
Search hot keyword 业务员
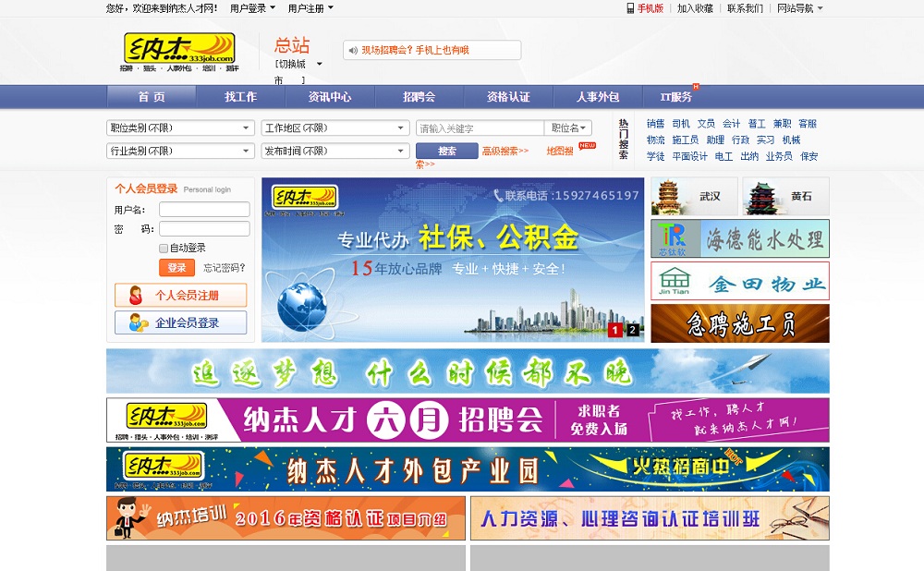(x=779, y=156)
